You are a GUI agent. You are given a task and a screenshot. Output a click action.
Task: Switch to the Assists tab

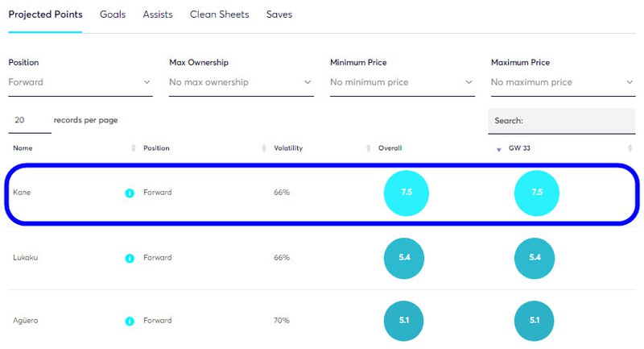tap(158, 15)
